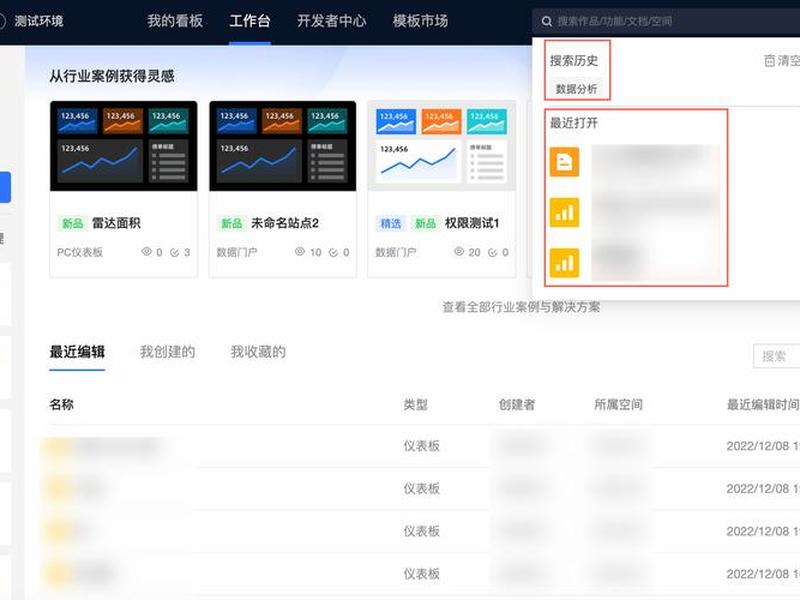Click the 精选 tag on 权限测试1 card
Screen dimensions: 800x600
pyautogui.click(x=391, y=223)
